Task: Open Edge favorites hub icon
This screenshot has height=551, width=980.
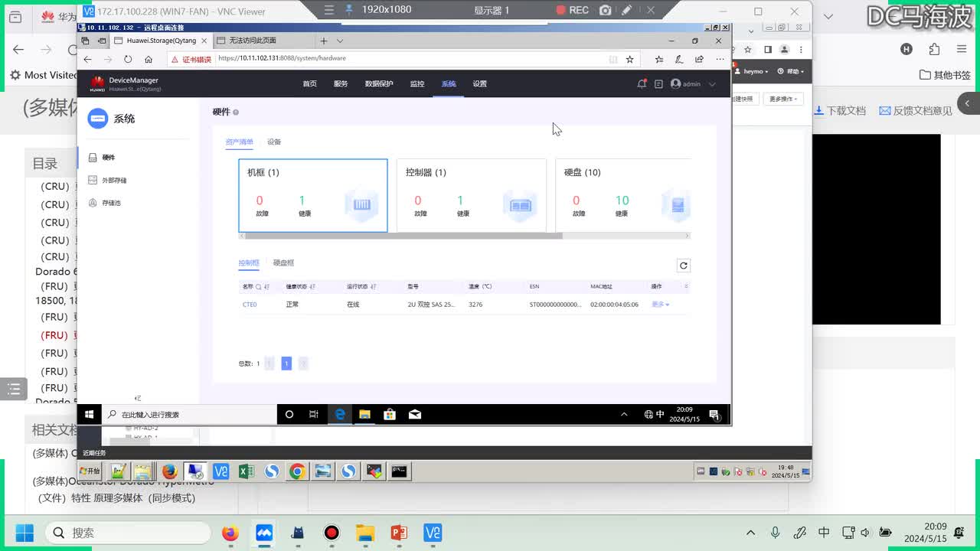Action: [x=659, y=59]
